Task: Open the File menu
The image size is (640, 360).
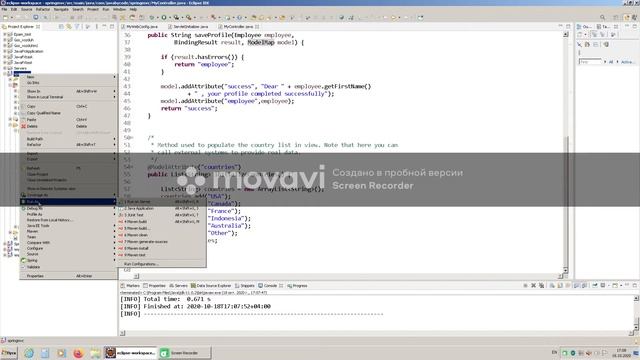Action: point(4,9)
